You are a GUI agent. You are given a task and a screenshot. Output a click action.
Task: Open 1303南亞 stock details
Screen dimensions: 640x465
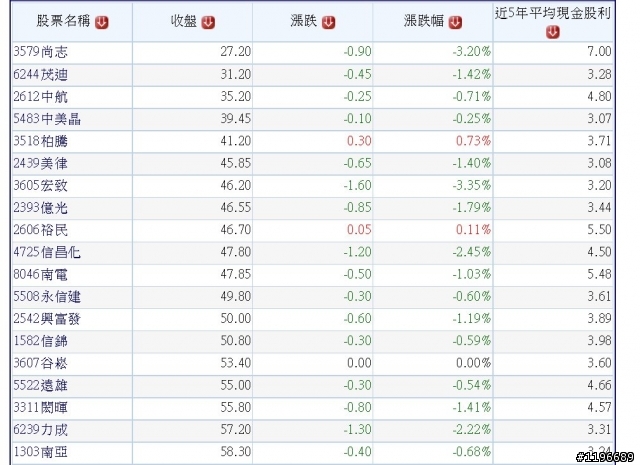tap(40, 452)
